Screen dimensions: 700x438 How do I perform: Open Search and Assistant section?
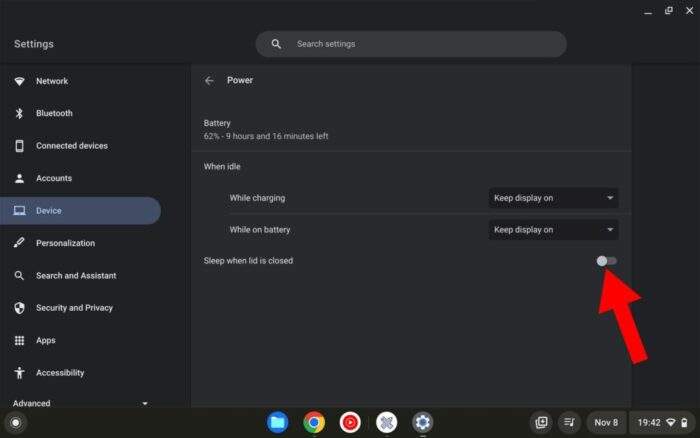pos(81,275)
